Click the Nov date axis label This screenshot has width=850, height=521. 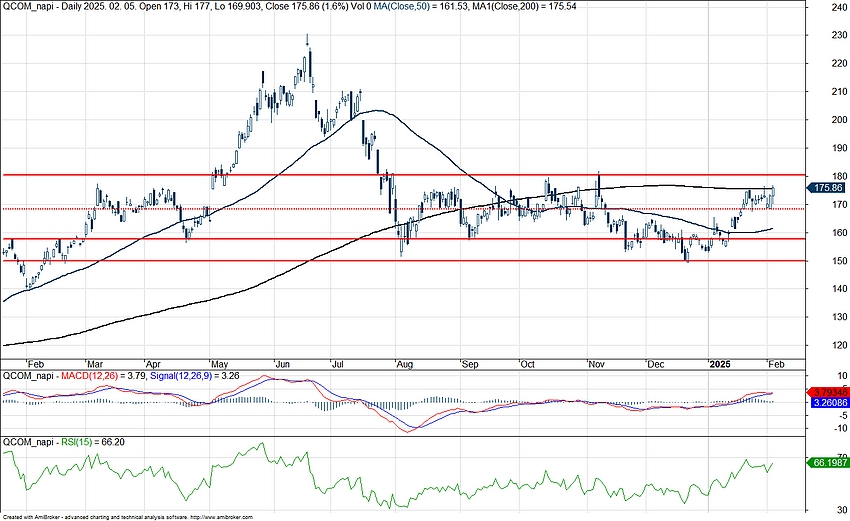click(596, 364)
